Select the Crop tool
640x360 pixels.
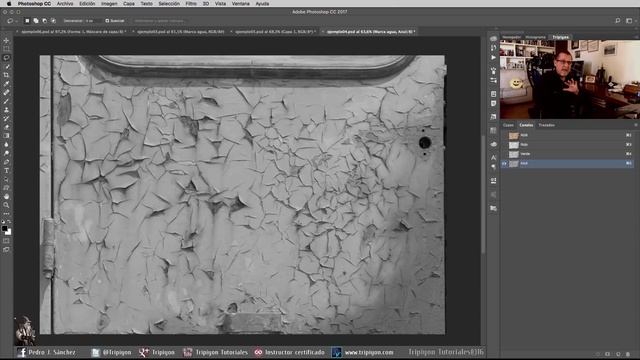[x=6, y=75]
